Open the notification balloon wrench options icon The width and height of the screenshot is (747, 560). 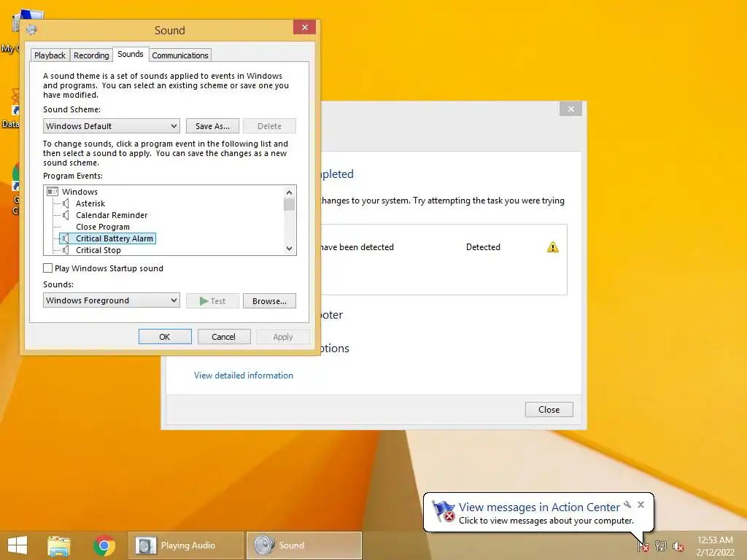pos(628,505)
